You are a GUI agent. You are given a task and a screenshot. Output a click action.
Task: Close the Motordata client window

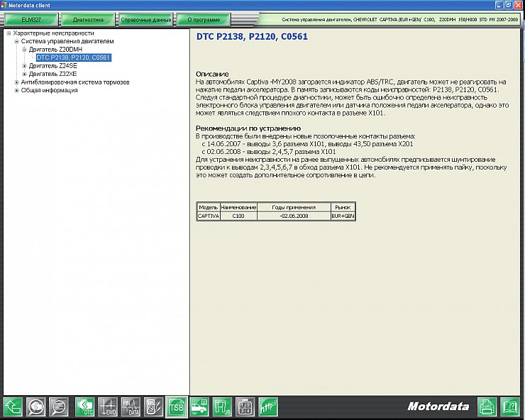point(518,5)
